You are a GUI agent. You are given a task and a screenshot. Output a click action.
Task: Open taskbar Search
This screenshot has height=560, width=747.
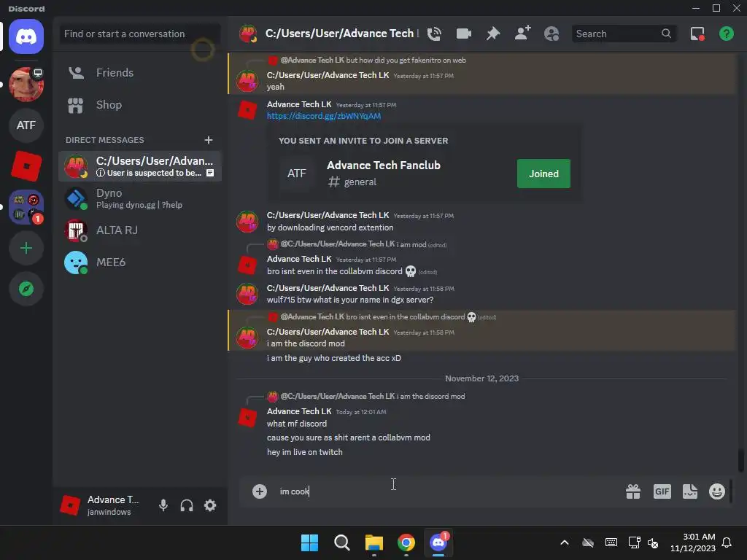pyautogui.click(x=342, y=542)
